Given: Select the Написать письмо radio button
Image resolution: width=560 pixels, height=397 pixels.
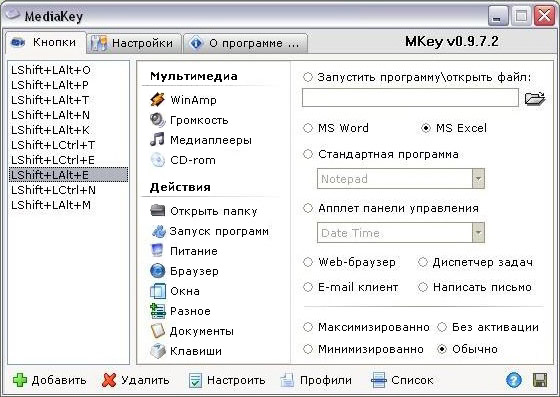Looking at the screenshot, I should click(x=423, y=287).
